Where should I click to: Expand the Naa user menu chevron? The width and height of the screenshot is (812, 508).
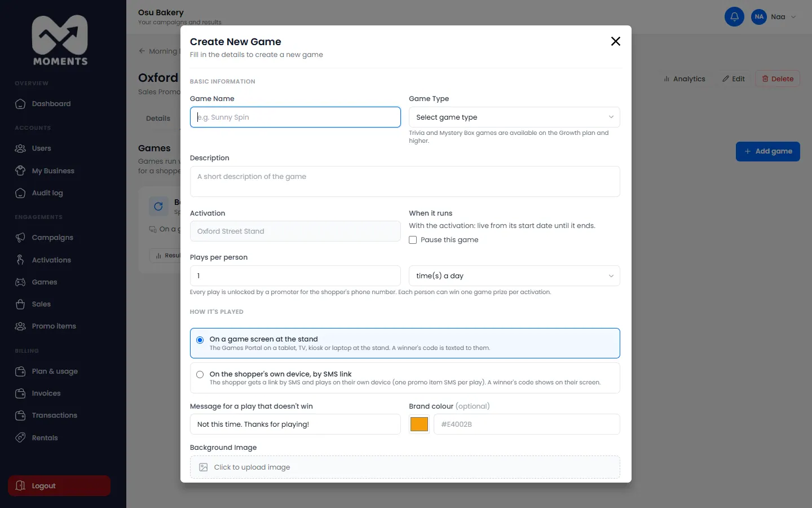pos(793,17)
